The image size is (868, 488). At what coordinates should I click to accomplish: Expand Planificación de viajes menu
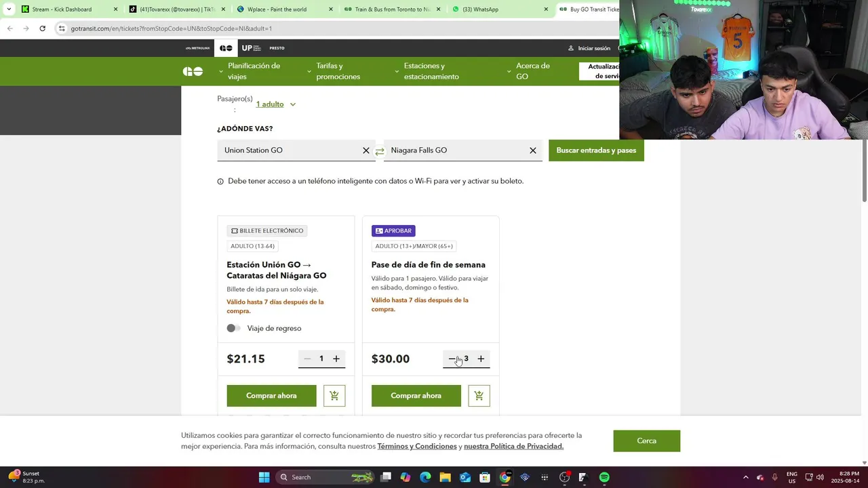(250, 71)
